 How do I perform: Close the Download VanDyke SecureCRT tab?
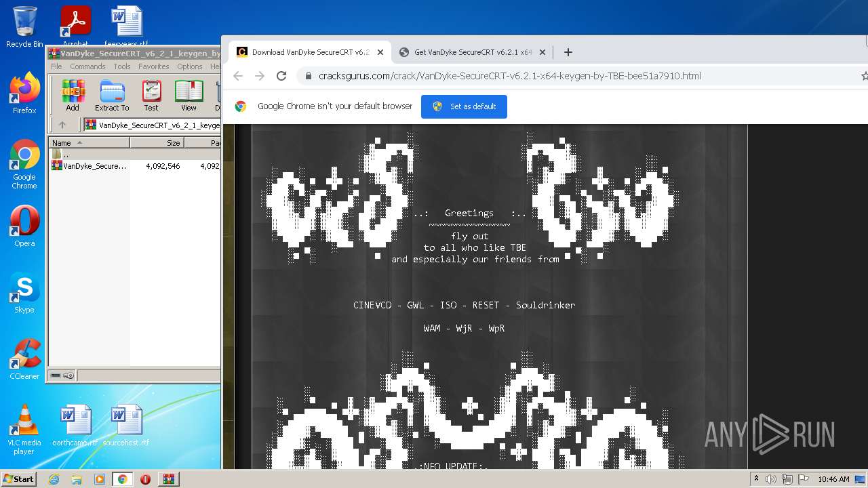click(x=380, y=52)
